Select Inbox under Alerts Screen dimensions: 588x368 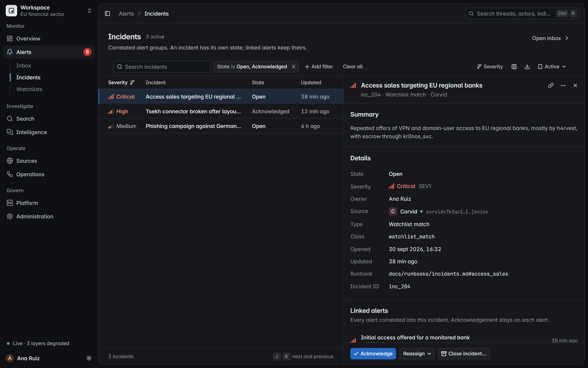(x=23, y=65)
